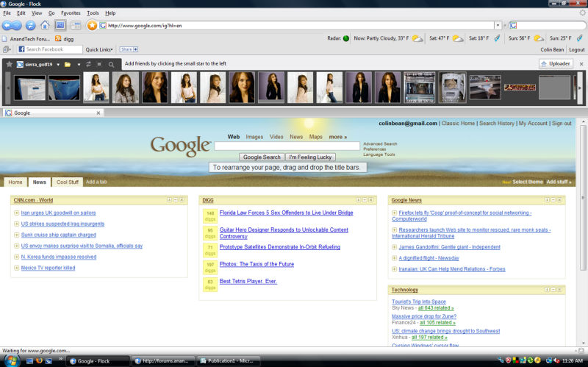Click the green Radar weather icon
Screen dimensions: 588x367
pos(345,38)
